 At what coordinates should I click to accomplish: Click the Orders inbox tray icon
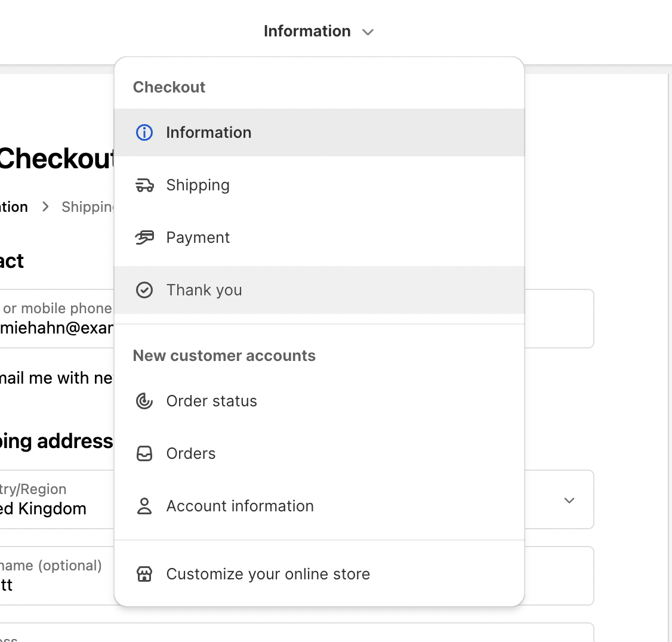[x=144, y=453]
